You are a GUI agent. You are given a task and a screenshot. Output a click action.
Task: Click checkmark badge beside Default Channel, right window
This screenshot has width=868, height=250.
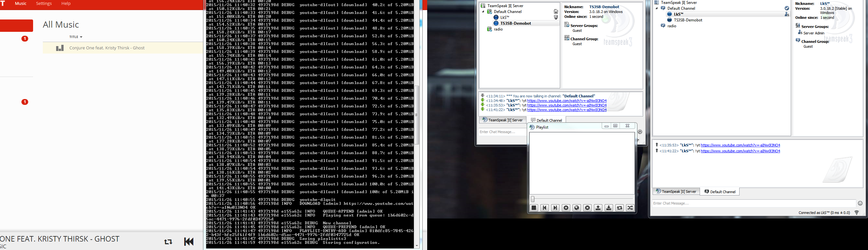coord(787,8)
